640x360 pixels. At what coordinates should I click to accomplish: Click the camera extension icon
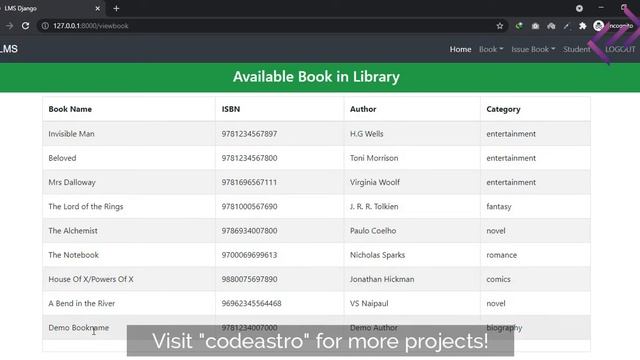click(535, 26)
